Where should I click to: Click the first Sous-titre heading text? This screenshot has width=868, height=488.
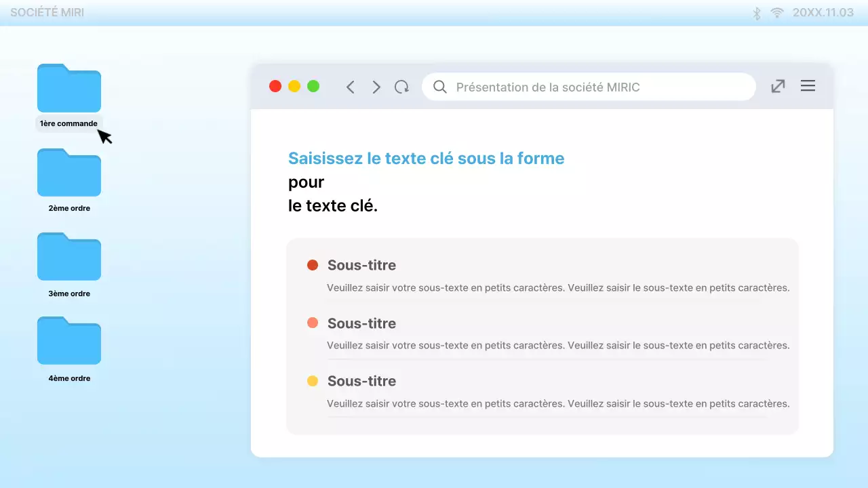(361, 265)
